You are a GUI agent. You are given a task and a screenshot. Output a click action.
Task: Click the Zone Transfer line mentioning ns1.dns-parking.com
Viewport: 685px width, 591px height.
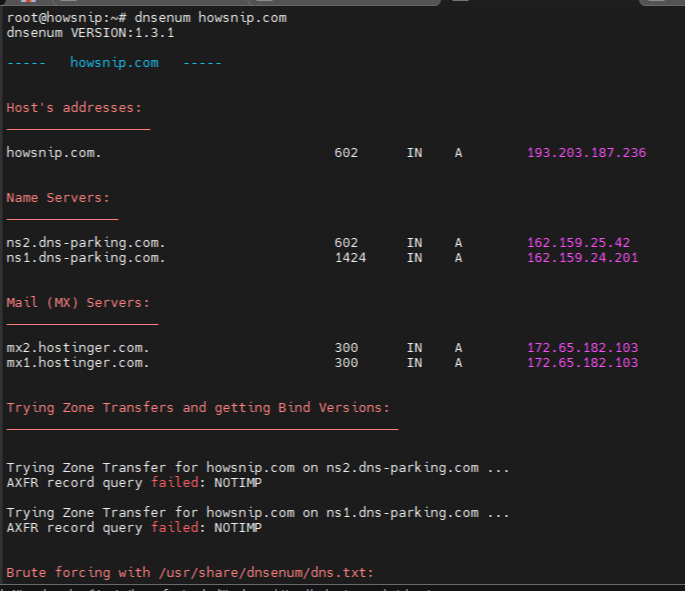click(258, 513)
